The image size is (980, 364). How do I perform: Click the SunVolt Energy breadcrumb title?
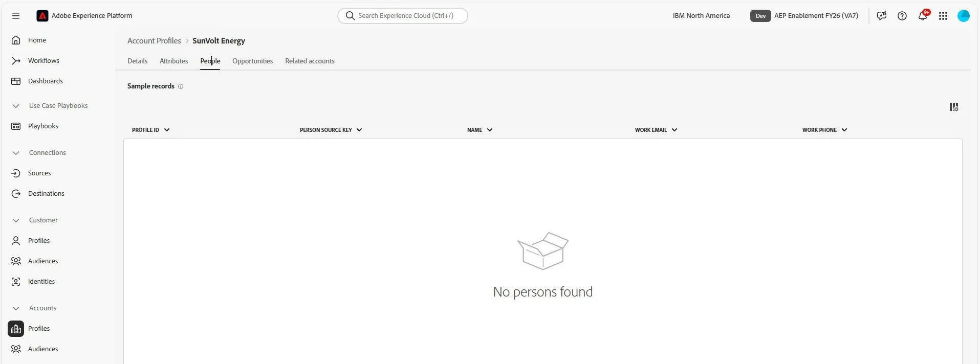click(219, 41)
